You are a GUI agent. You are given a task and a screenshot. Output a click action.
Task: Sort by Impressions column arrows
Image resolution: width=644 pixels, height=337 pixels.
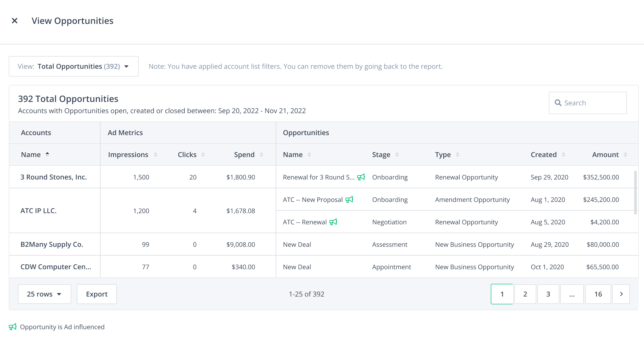[155, 155]
